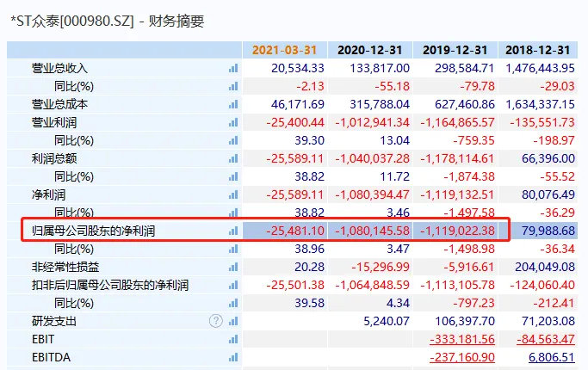Open chart icon for 营业利润 row

click(x=233, y=122)
